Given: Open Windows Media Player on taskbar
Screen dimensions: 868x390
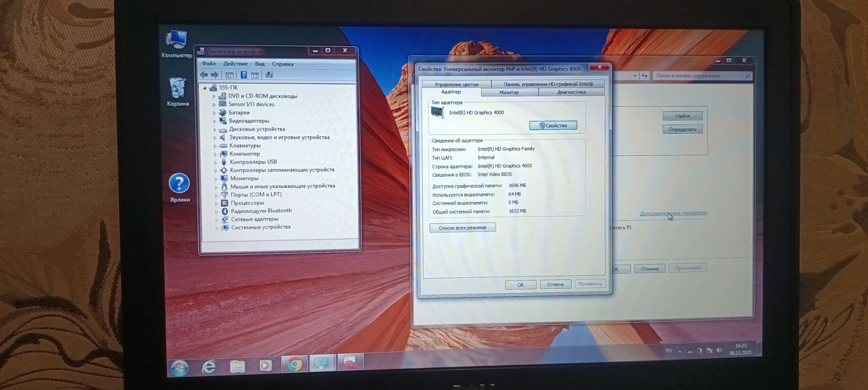Looking at the screenshot, I should click(266, 365).
